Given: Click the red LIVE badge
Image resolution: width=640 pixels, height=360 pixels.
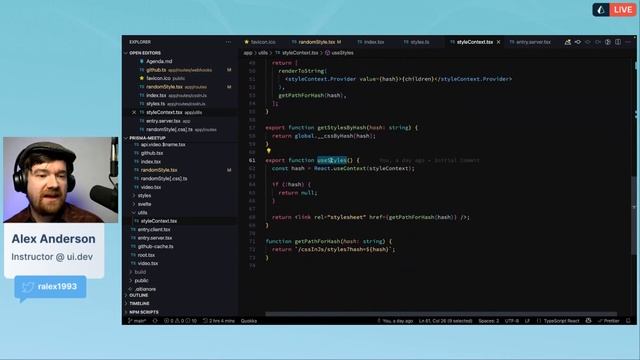Looking at the screenshot, I should (622, 10).
